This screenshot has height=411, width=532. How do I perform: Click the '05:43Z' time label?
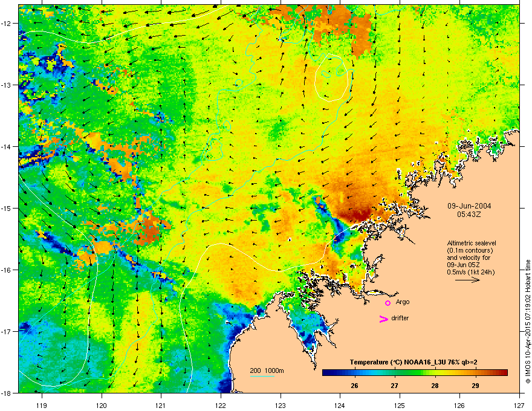pos(469,215)
